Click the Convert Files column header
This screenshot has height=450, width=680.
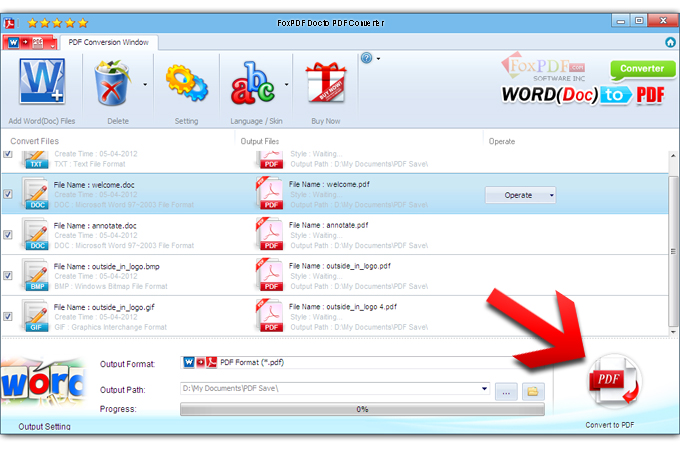(x=35, y=141)
